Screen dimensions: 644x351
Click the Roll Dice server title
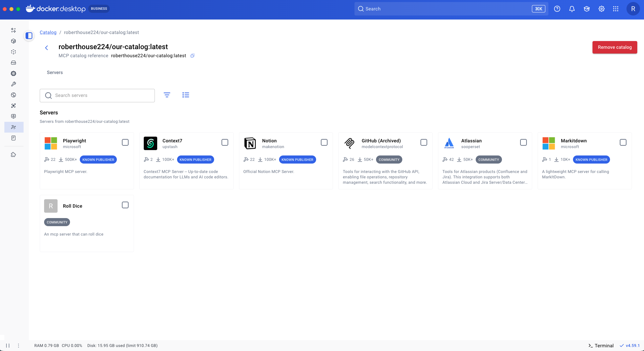point(72,206)
